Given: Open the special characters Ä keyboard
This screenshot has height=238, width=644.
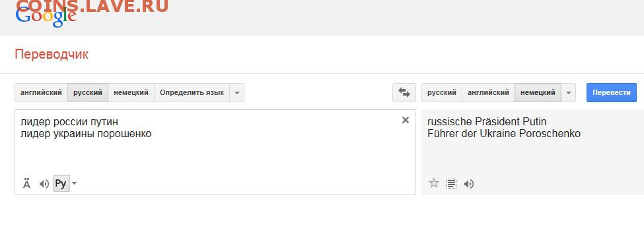Looking at the screenshot, I should coord(26,183).
